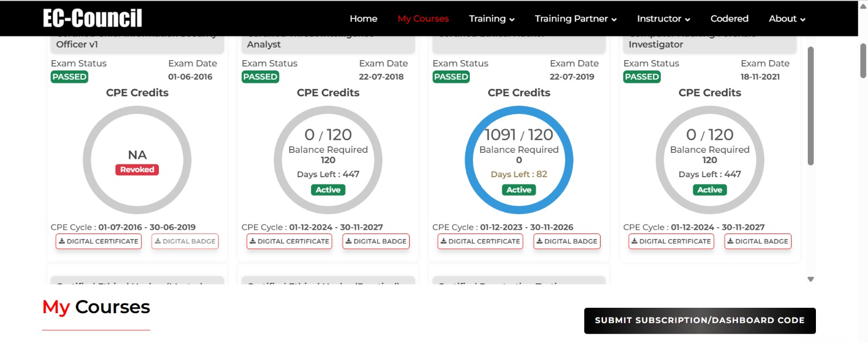This screenshot has width=868, height=343.
Task: Click the disabled Digital Badge on revoked card
Action: 185,241
